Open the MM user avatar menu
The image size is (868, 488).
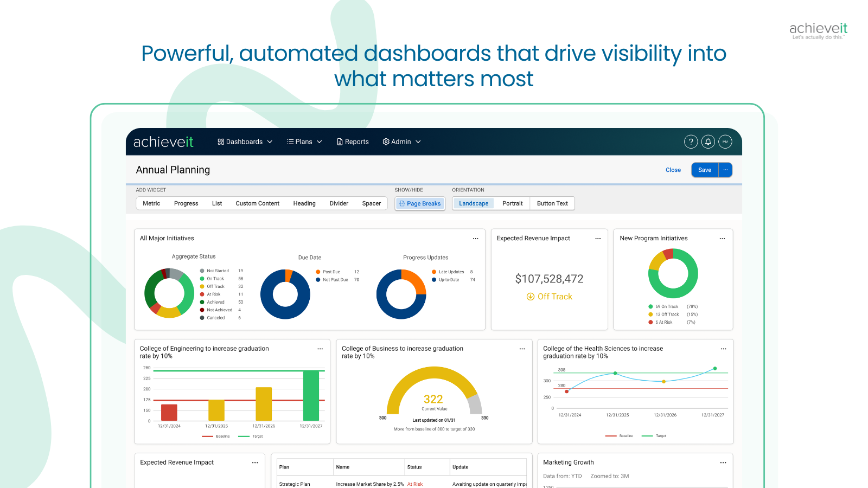tap(725, 142)
